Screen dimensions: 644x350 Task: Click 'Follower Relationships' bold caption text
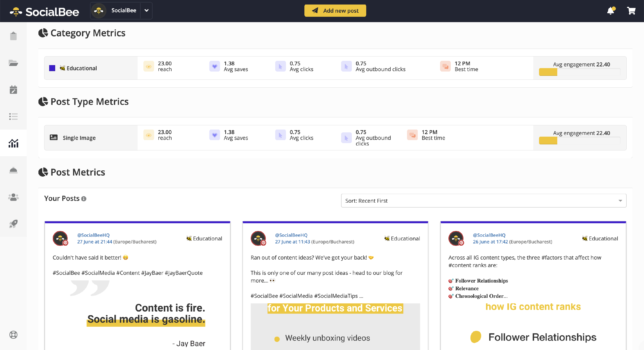pyautogui.click(x=481, y=281)
